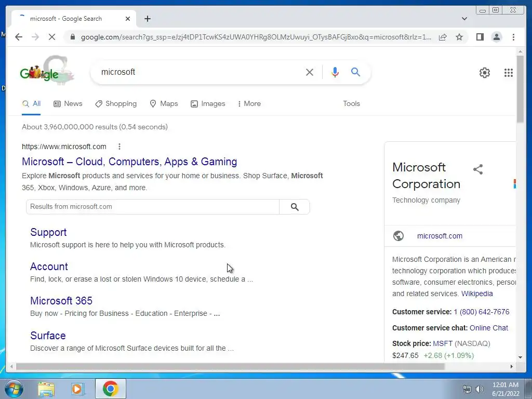Switch to the News tab
Viewport: 532px width, 399px height.
pyautogui.click(x=68, y=104)
